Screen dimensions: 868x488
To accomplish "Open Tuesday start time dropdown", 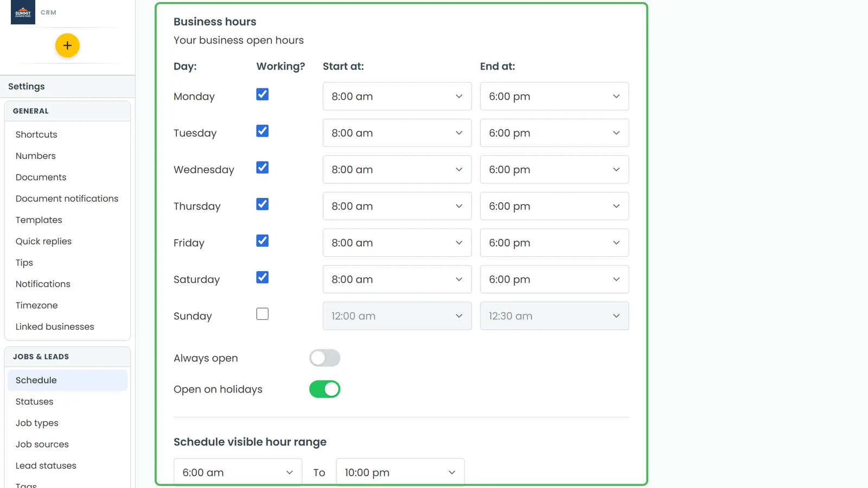I will coord(397,133).
